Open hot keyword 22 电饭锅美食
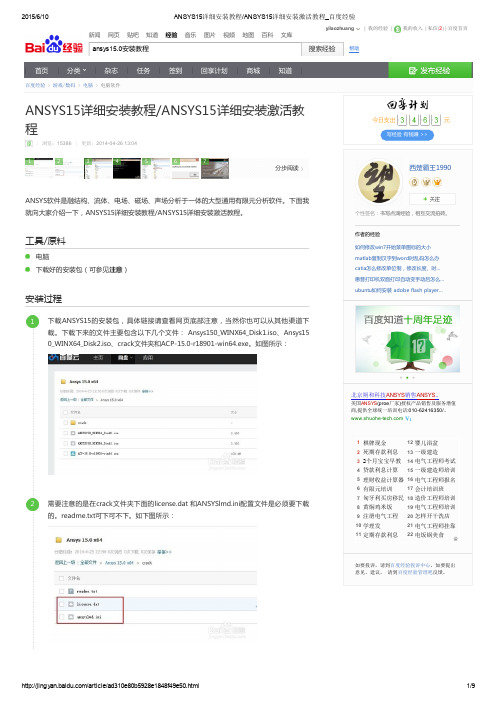Screen dimensions: 497x703 (x=429, y=535)
